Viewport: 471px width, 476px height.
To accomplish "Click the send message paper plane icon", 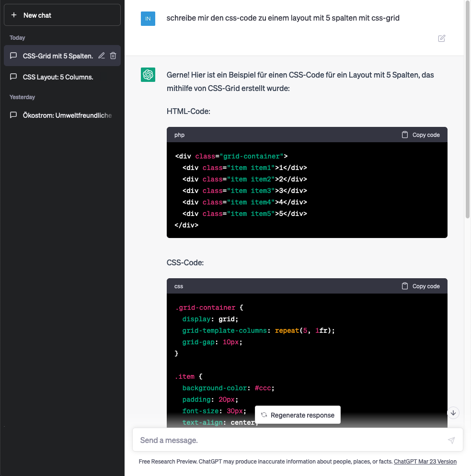I will click(451, 440).
